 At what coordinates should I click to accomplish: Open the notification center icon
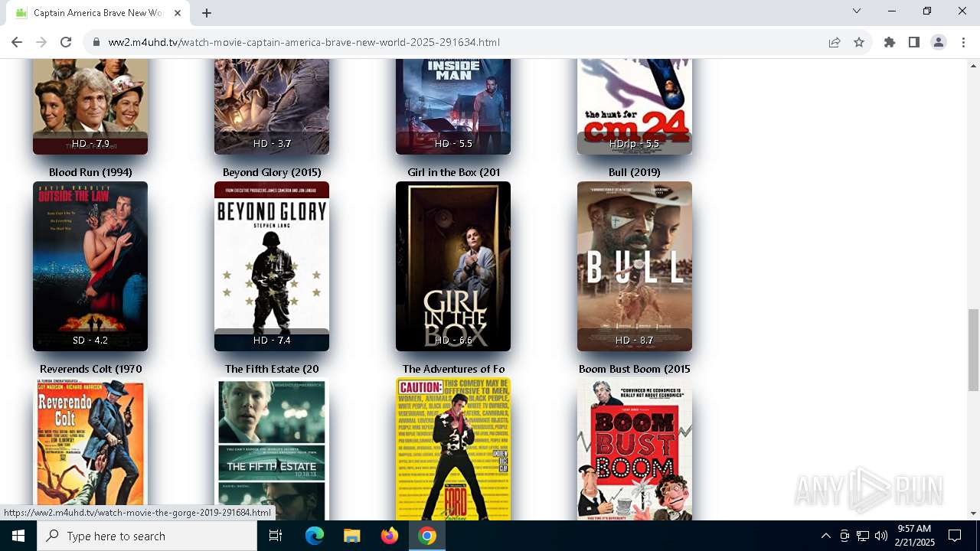(955, 536)
